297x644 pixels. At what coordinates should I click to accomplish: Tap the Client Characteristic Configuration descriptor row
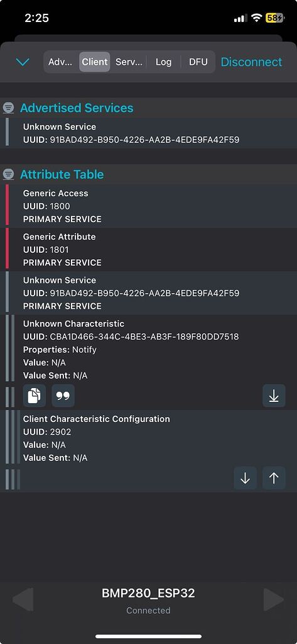click(x=148, y=438)
